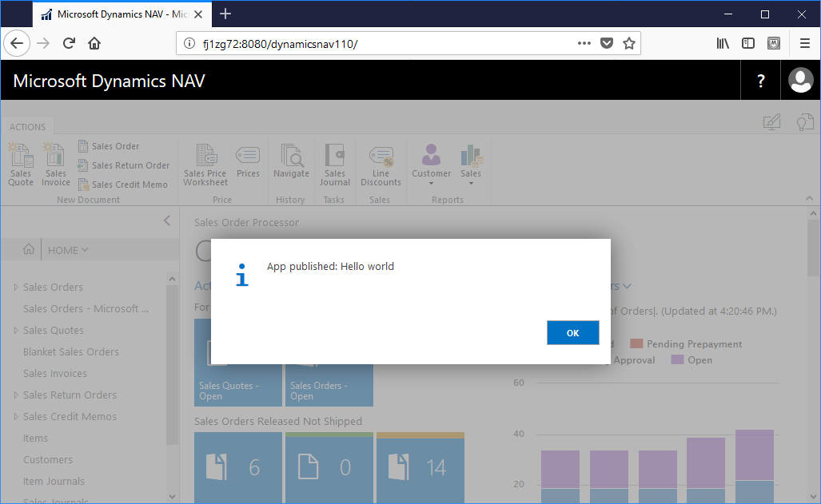Collapse the ribbon with the chevron
Viewport: 821px width, 504px height.
pos(810,198)
